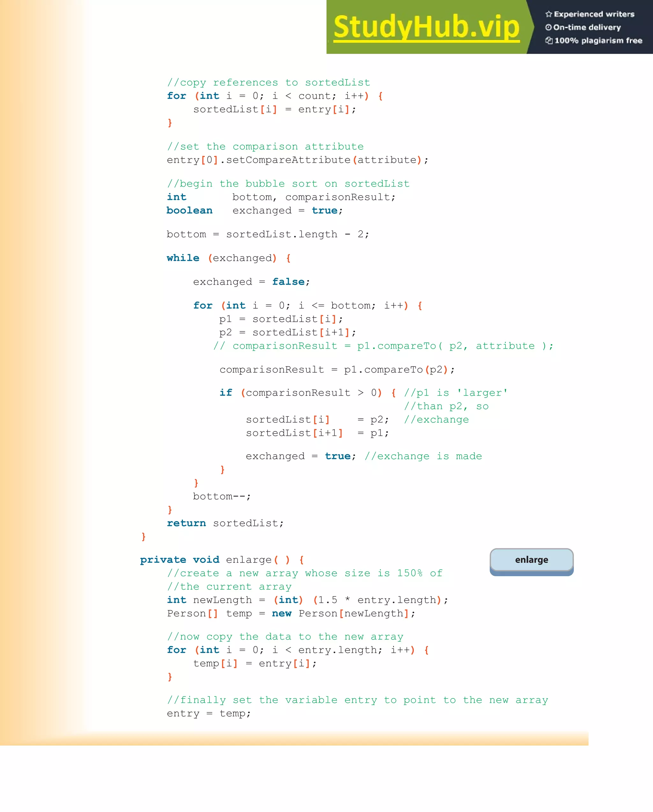Click the int newLength declaration line
Screen dimensions: 653x812
(x=307, y=600)
